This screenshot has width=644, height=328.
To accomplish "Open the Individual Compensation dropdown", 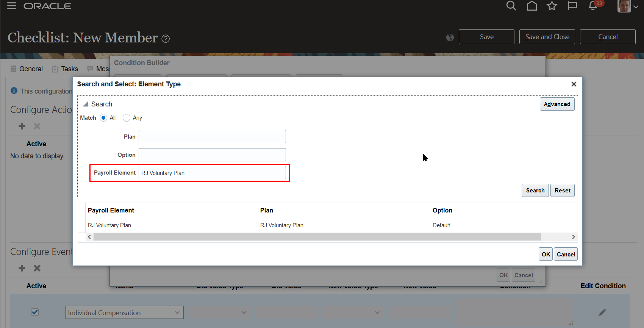I will coord(124,312).
